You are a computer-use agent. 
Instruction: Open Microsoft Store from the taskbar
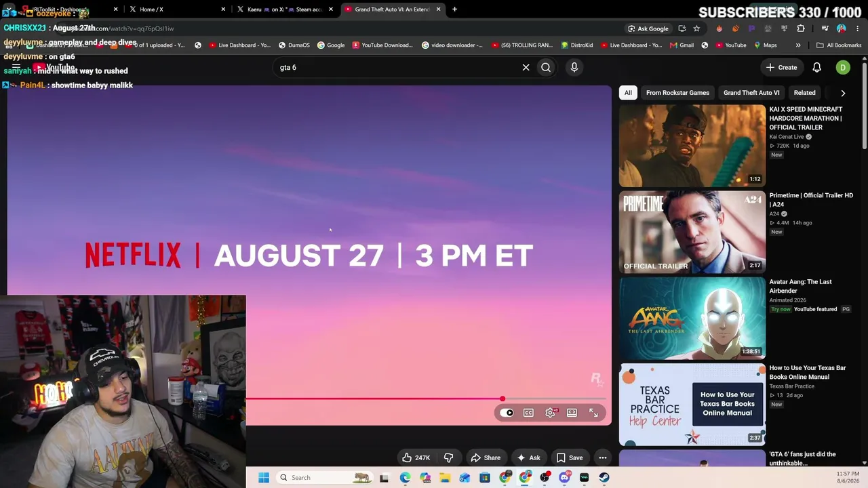485,478
